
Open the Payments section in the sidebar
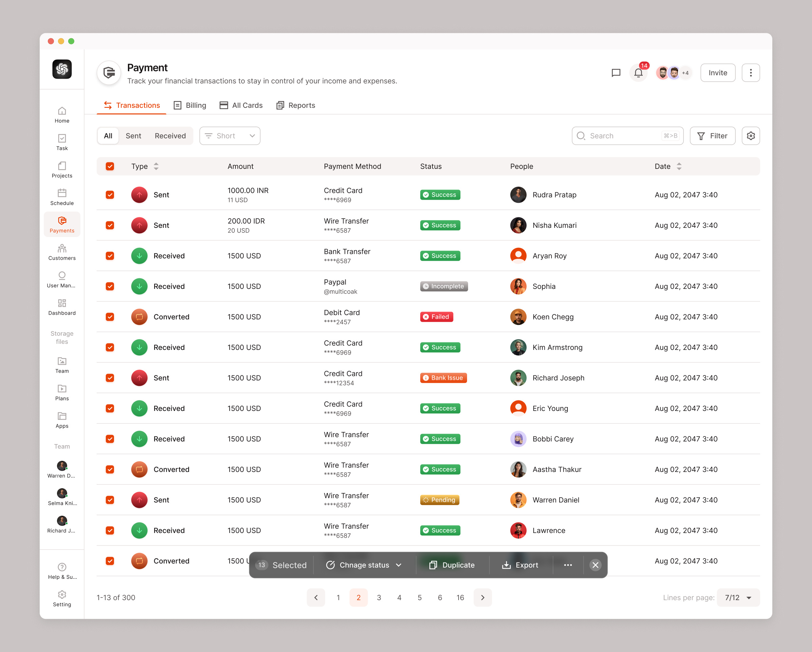[x=61, y=224]
